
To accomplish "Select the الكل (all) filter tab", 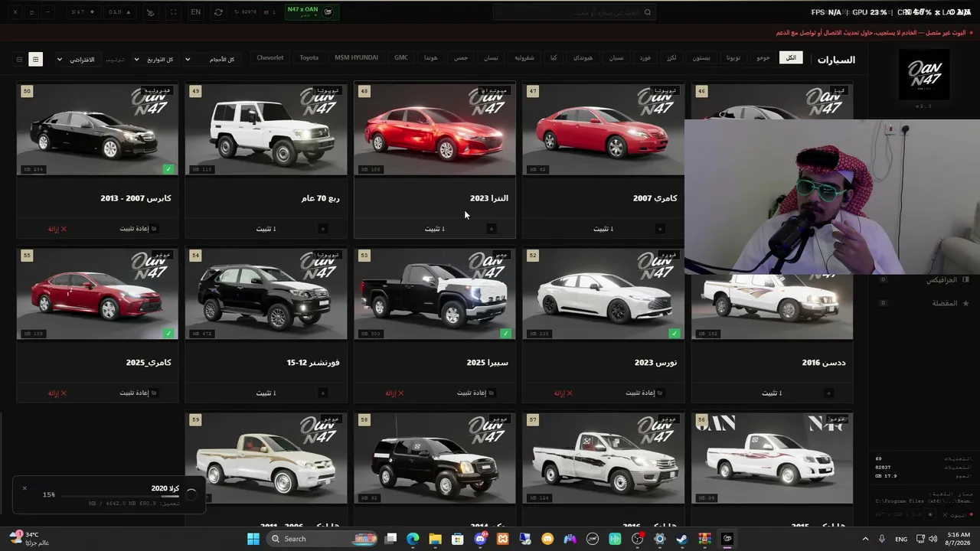I will 791,58.
